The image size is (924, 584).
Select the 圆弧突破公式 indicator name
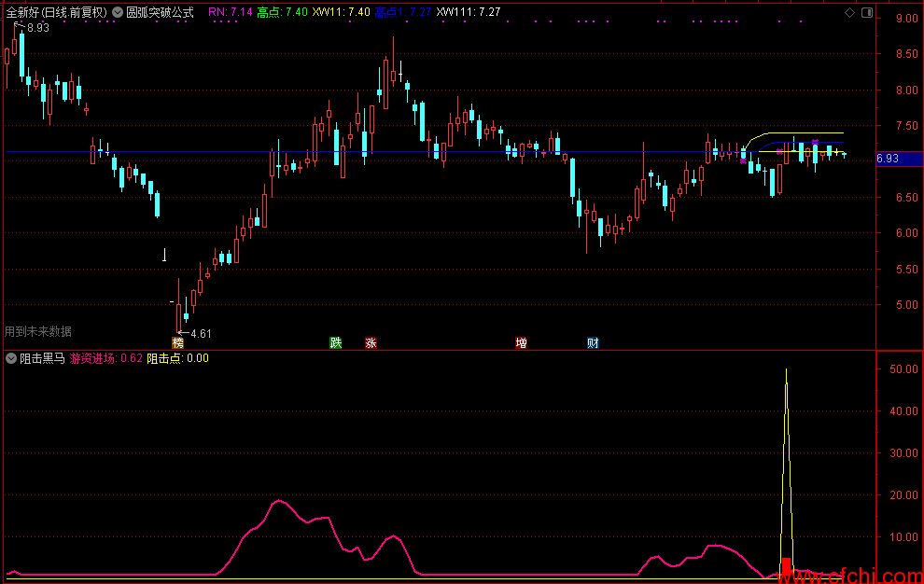click(161, 12)
